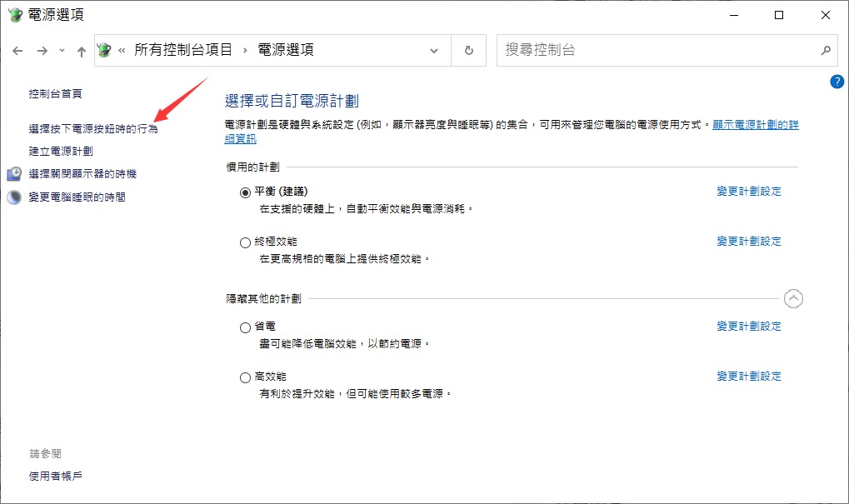Open recent locations dropdown arrow
The height and width of the screenshot is (504, 849).
[x=62, y=50]
